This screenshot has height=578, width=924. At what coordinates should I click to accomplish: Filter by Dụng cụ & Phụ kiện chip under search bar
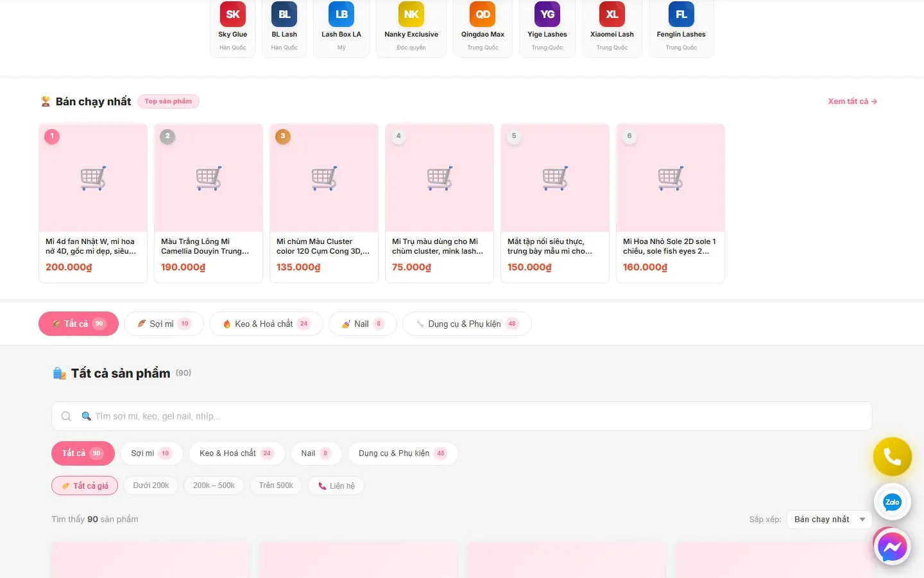(x=403, y=453)
